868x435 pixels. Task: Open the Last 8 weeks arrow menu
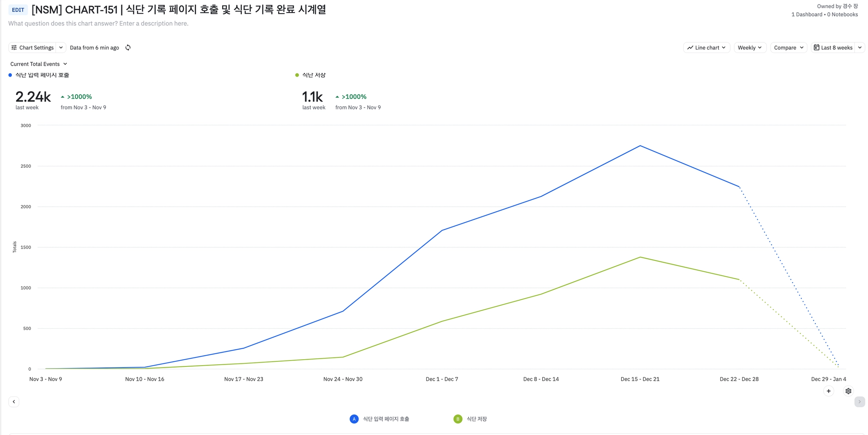[x=860, y=47]
